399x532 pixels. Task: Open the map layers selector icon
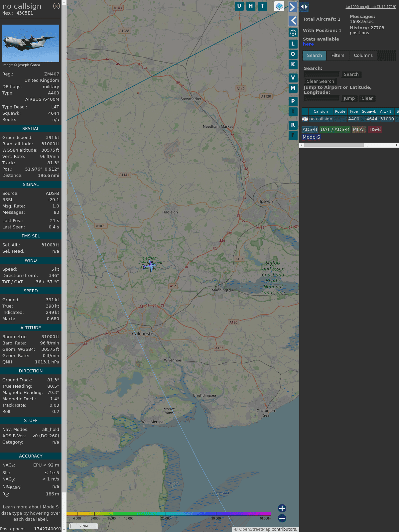tap(279, 6)
